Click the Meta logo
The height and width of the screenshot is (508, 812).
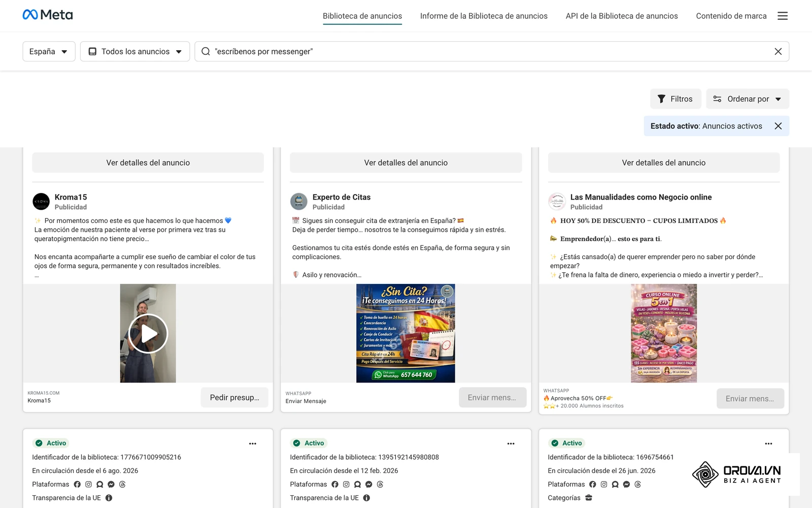[x=48, y=15]
